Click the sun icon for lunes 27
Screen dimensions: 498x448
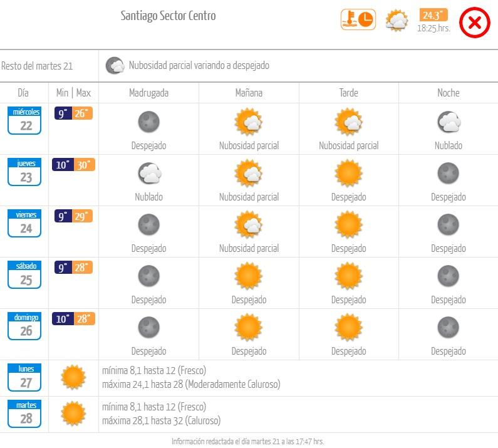[x=73, y=377]
